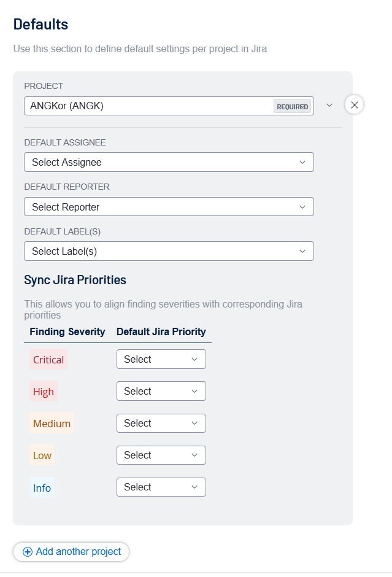The image size is (392, 577).
Task: Open the Select Label(s) dropdown
Action: pos(169,251)
